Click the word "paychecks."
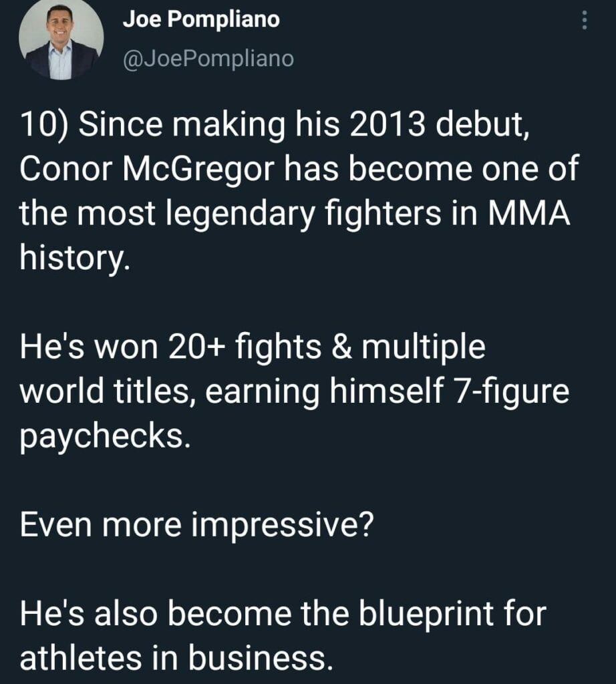Viewport: 616px width, 684px height. (105, 437)
